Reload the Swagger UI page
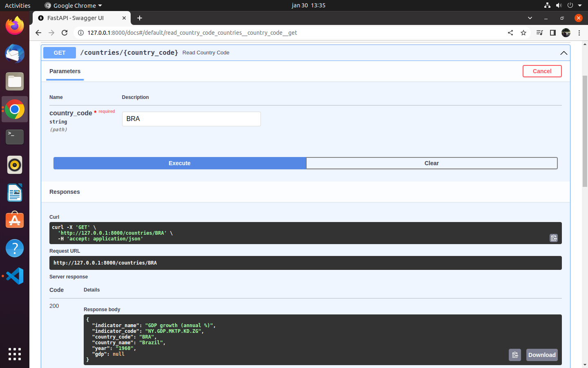This screenshot has width=588, height=368. tap(65, 33)
